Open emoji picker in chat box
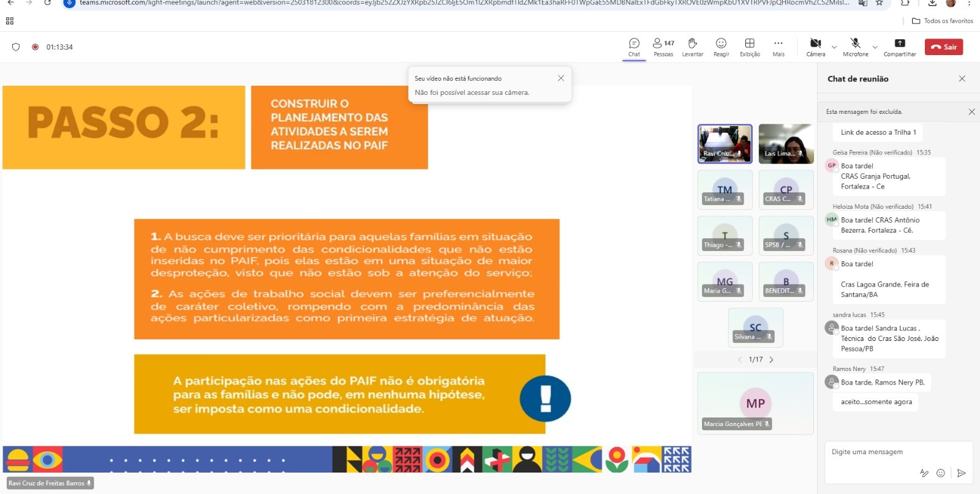 coord(941,473)
